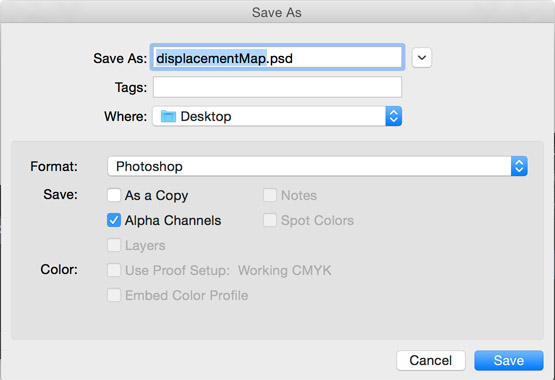
Task: Open the Format Photoshop dropdown
Action: click(x=317, y=166)
